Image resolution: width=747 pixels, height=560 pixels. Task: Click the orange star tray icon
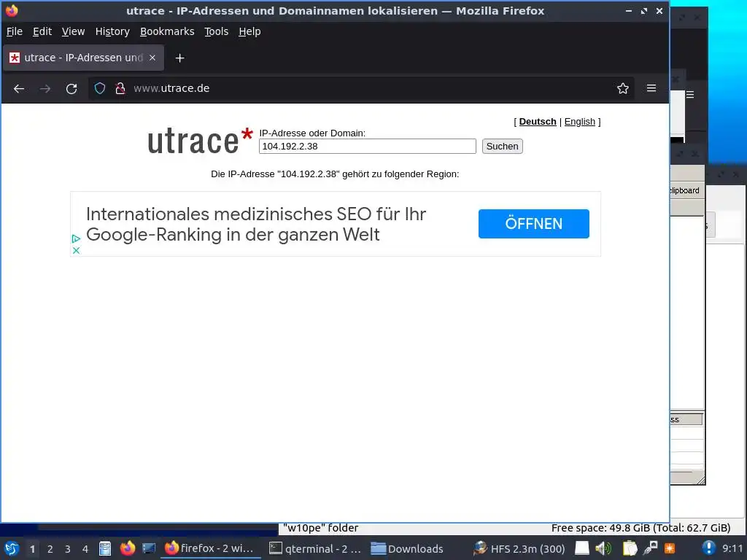(x=670, y=548)
